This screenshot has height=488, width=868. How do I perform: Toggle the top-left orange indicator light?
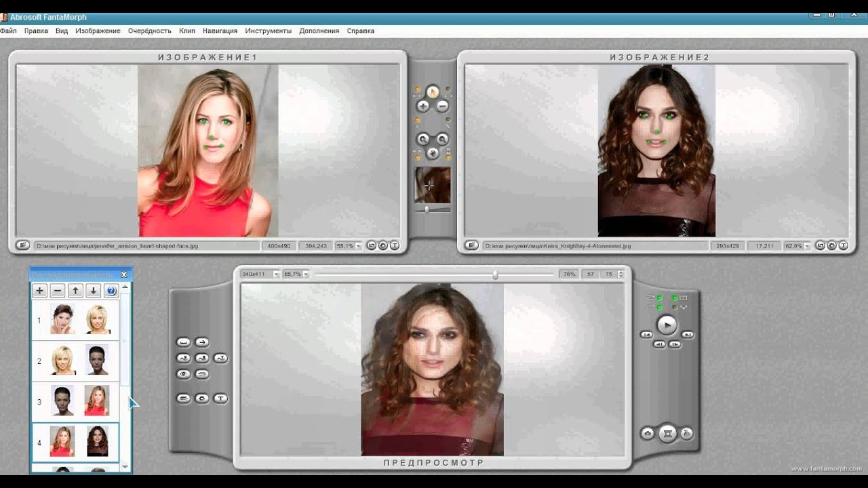click(417, 89)
